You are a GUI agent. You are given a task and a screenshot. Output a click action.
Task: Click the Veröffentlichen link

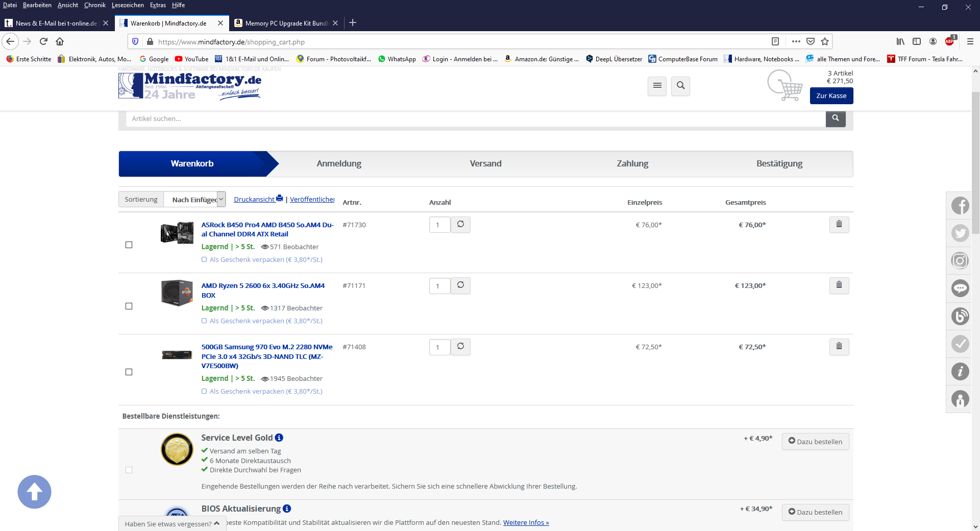(312, 199)
